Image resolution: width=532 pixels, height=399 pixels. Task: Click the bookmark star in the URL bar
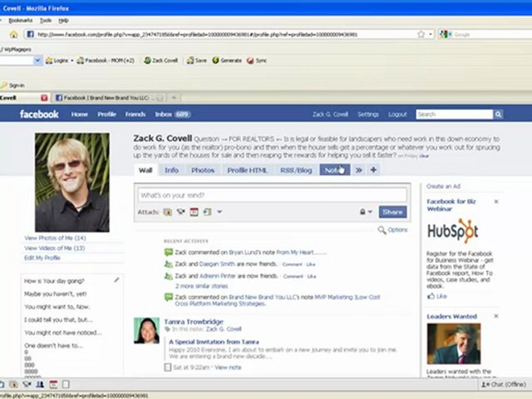[421, 34]
